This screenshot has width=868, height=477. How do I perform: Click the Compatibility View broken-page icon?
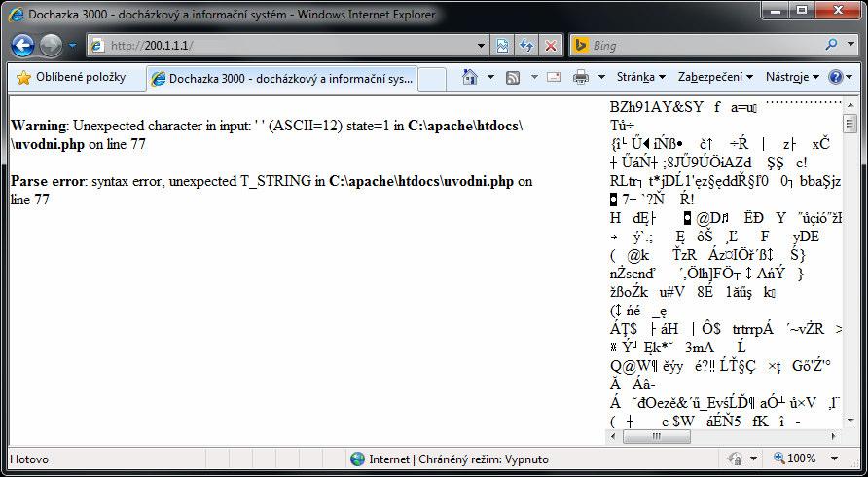coord(502,46)
